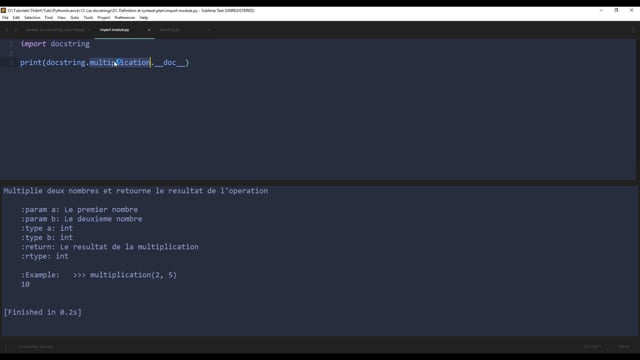Click 'docstring' on line 1

[x=70, y=44]
